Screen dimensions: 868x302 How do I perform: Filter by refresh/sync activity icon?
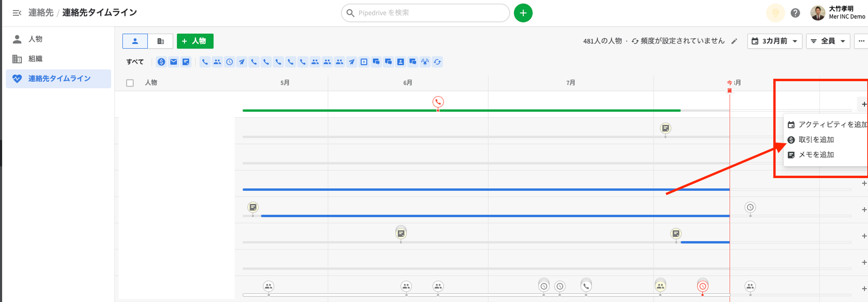click(437, 62)
